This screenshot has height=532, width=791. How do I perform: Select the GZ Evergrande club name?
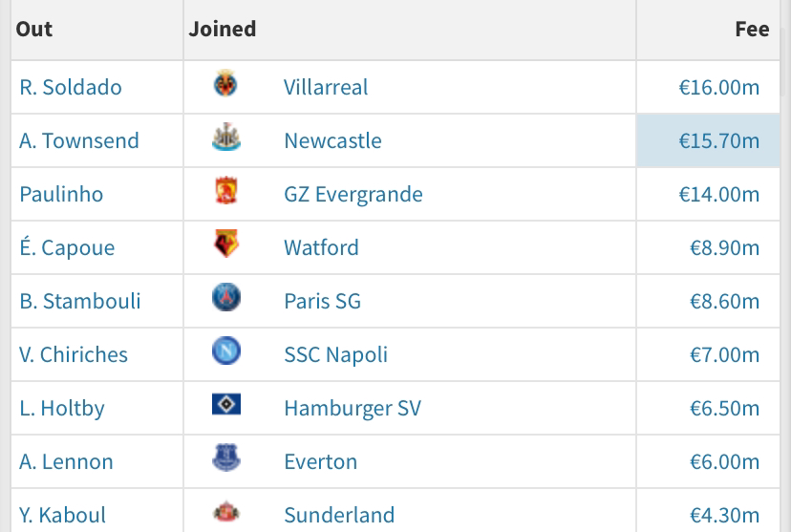click(x=353, y=194)
